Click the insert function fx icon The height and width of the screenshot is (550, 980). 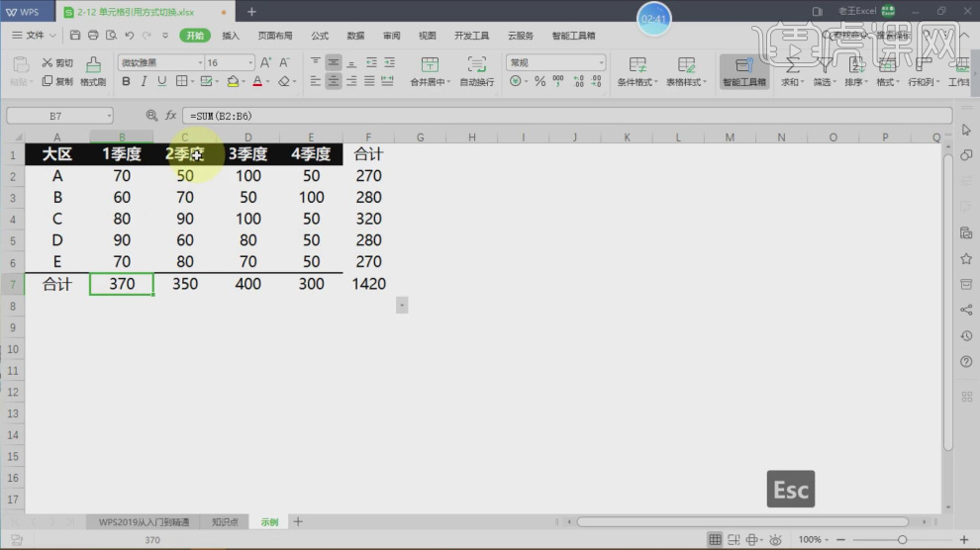click(170, 116)
